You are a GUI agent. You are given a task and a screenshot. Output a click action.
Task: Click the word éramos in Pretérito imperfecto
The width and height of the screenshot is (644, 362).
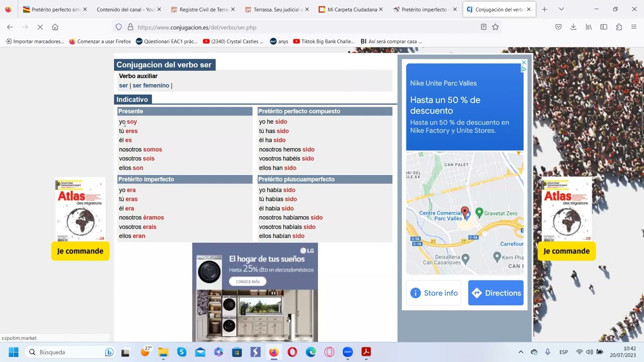(153, 218)
